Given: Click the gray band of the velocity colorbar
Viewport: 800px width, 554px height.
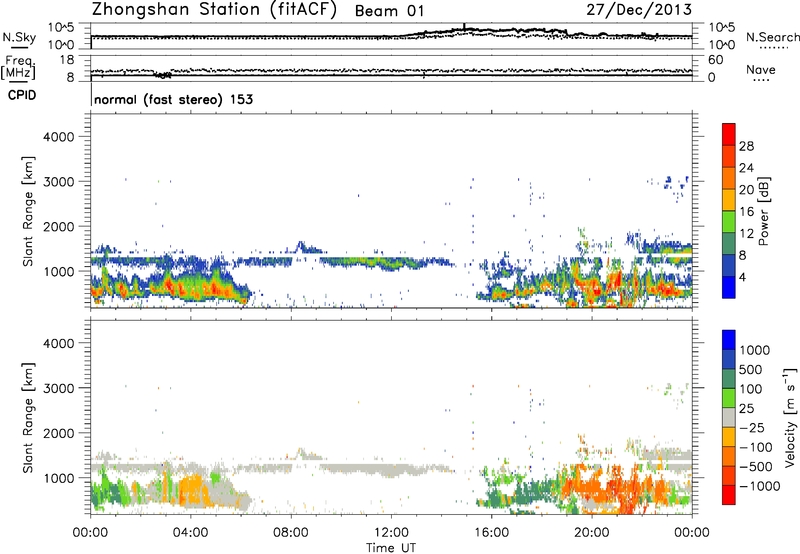Looking at the screenshot, I should click(x=729, y=417).
